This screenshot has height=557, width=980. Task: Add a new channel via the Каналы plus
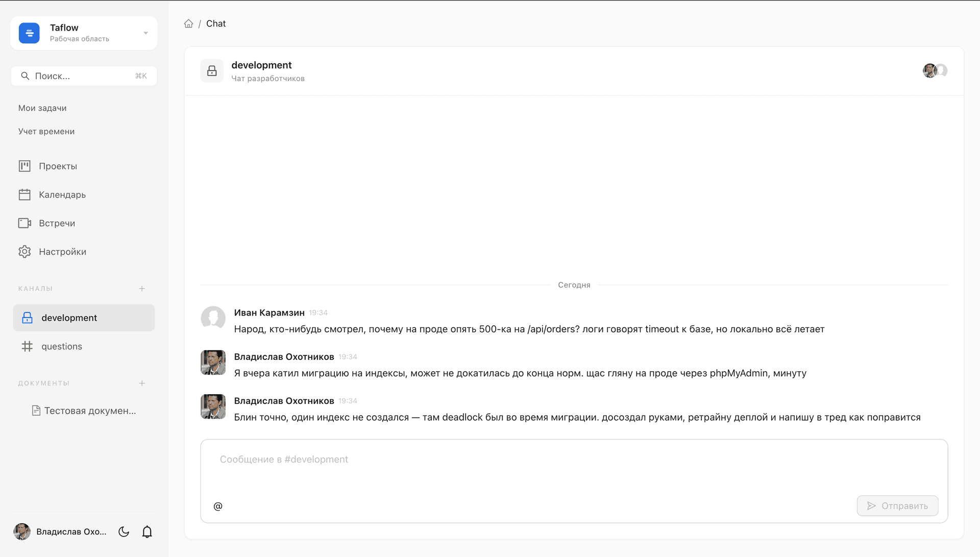pos(142,288)
